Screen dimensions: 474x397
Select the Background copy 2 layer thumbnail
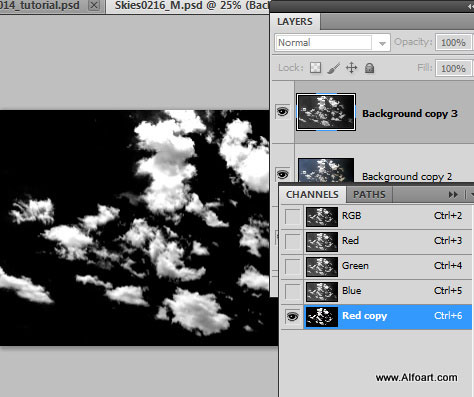pos(326,170)
